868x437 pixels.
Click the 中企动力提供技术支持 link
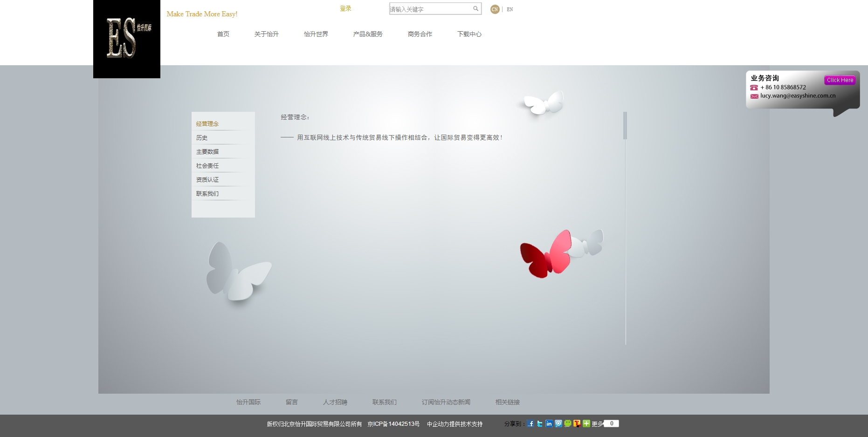455,424
